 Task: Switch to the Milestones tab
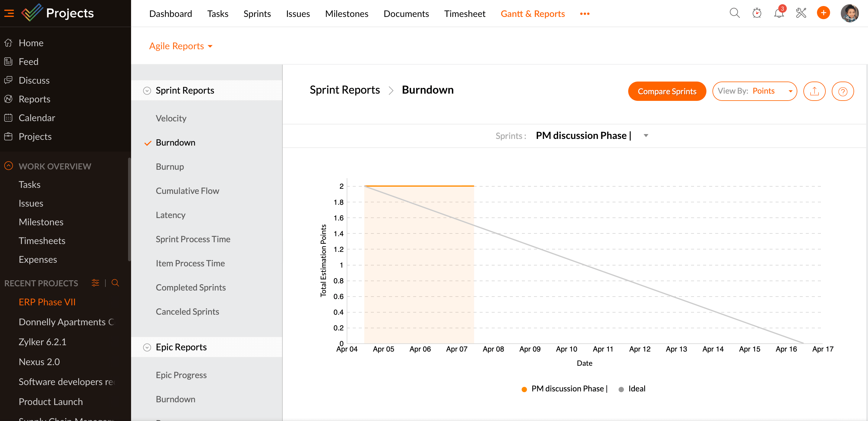coord(346,14)
